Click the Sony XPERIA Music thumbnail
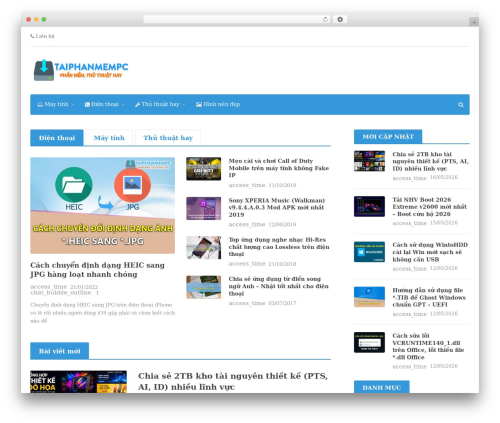500x423 pixels. point(203,208)
